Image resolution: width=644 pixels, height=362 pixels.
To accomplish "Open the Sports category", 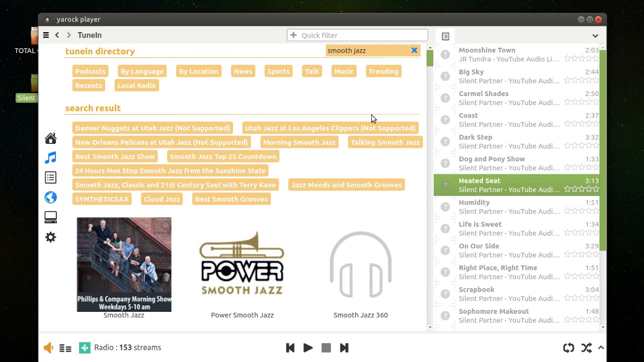I will click(278, 71).
